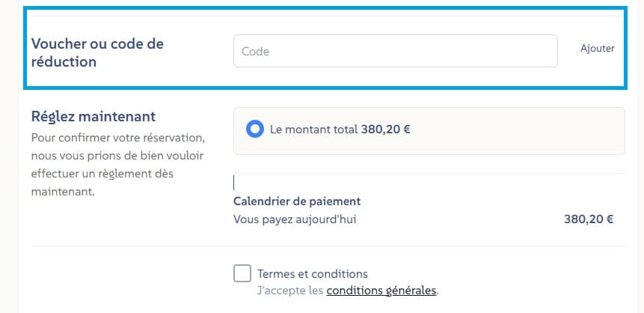Image resolution: width=644 pixels, height=313 pixels.
Task: Click the 'Vous payez aujourd'hui' line
Action: [x=290, y=219]
